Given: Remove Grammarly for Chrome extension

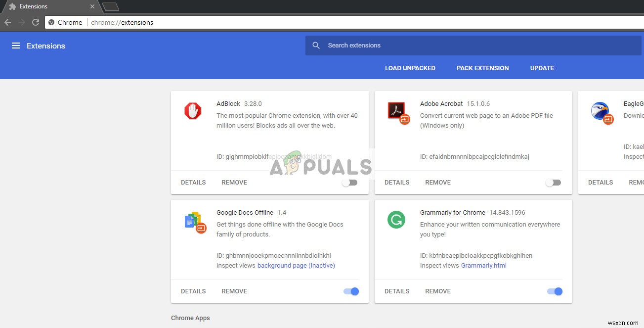Looking at the screenshot, I should pos(438,291).
